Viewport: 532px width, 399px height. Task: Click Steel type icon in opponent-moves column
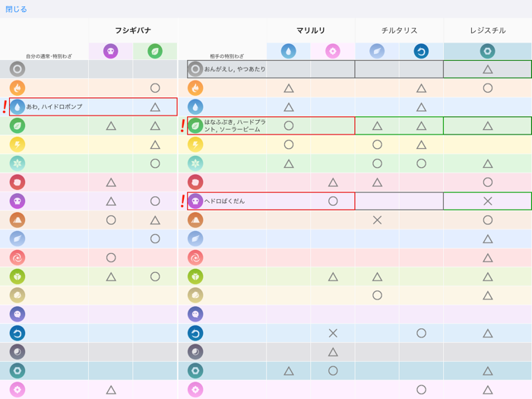pos(195,371)
